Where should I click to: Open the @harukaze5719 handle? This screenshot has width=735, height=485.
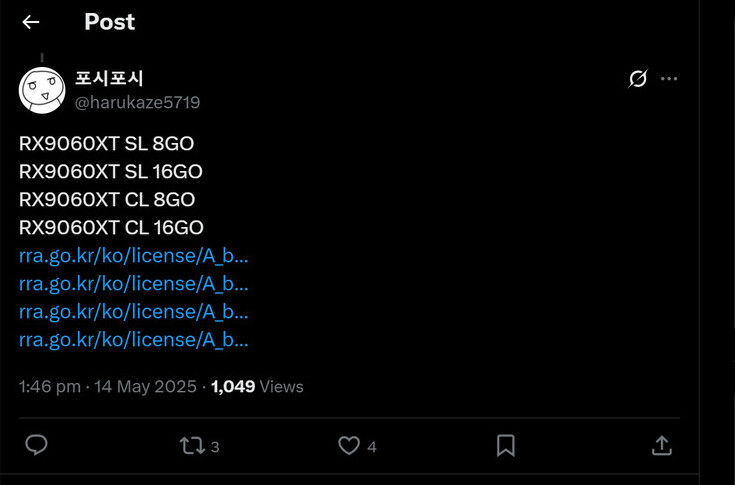pos(137,103)
